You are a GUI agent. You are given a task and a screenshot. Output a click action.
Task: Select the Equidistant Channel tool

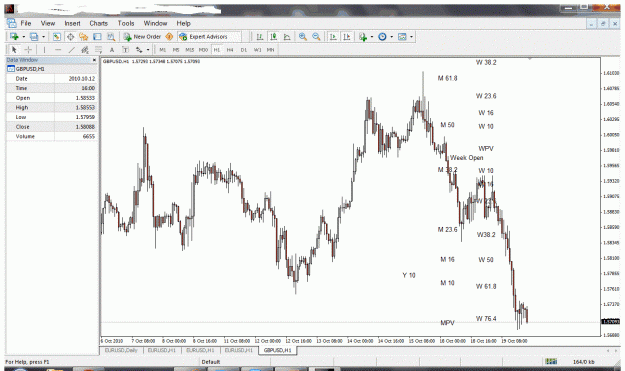click(x=85, y=50)
